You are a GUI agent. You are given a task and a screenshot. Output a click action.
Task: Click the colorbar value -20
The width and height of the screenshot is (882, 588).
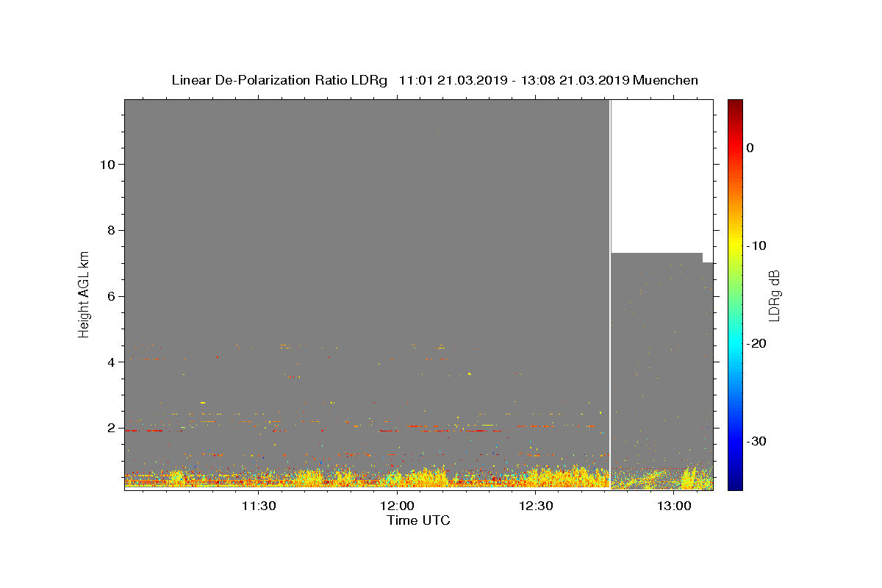pos(758,343)
